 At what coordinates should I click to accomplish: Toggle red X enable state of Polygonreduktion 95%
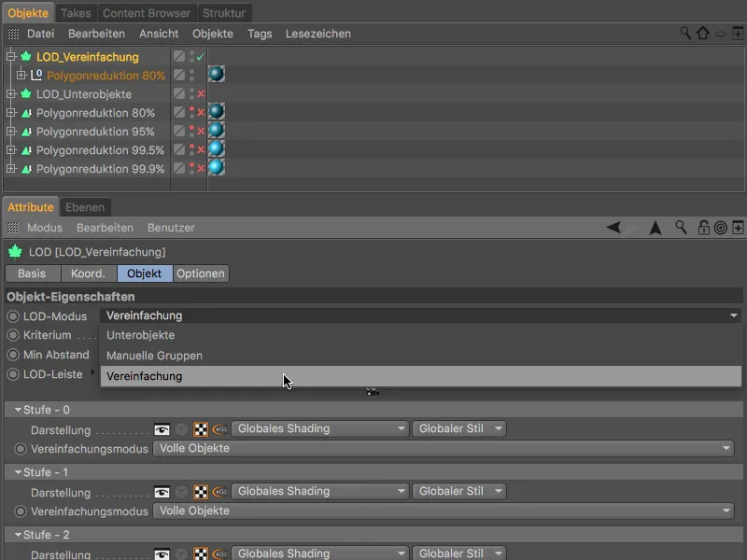[x=201, y=131]
